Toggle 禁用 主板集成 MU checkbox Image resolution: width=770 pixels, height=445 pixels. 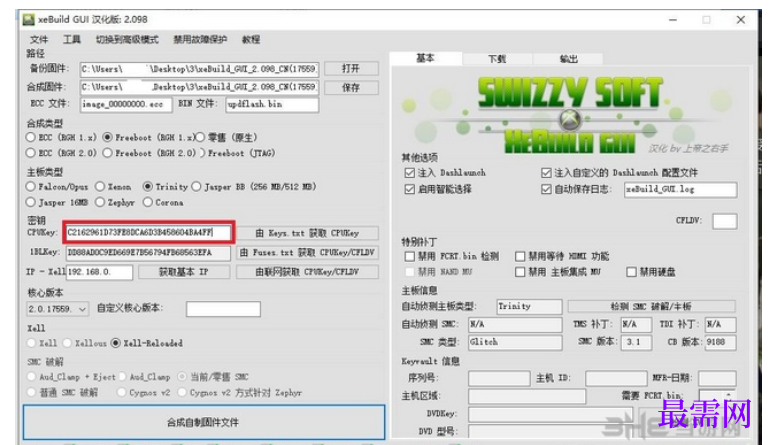click(x=520, y=272)
